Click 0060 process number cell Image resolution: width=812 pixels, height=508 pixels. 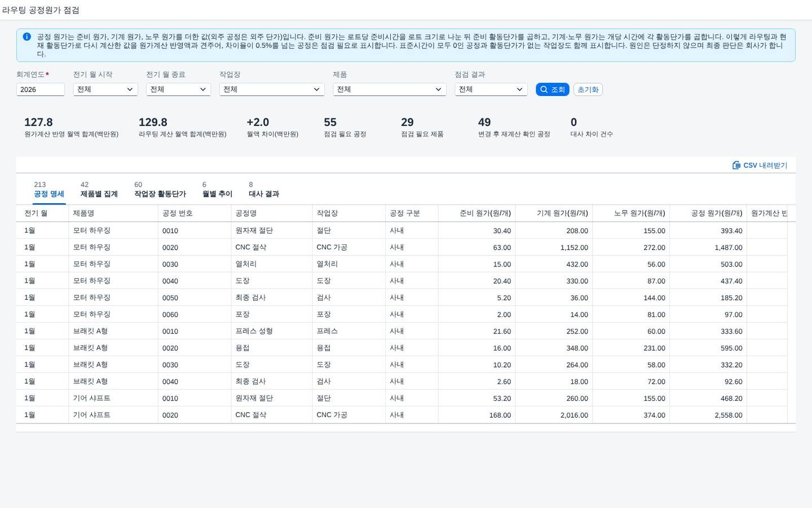[x=195, y=314]
